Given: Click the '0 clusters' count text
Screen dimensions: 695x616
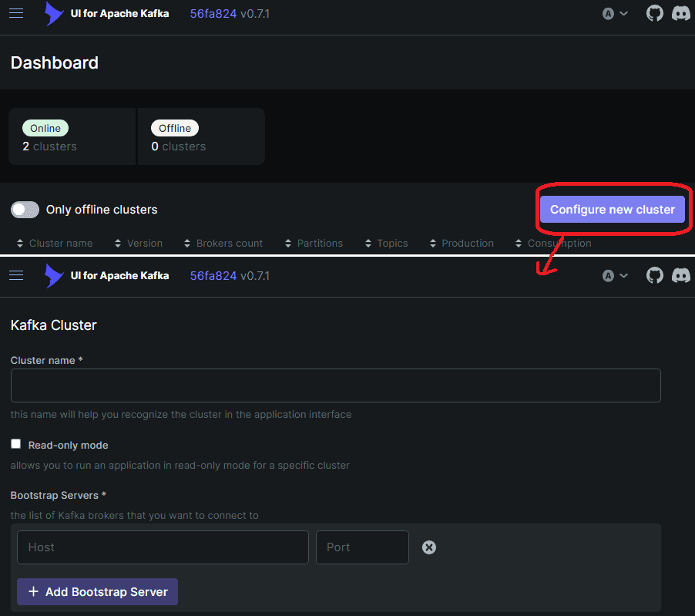Looking at the screenshot, I should point(179,146).
